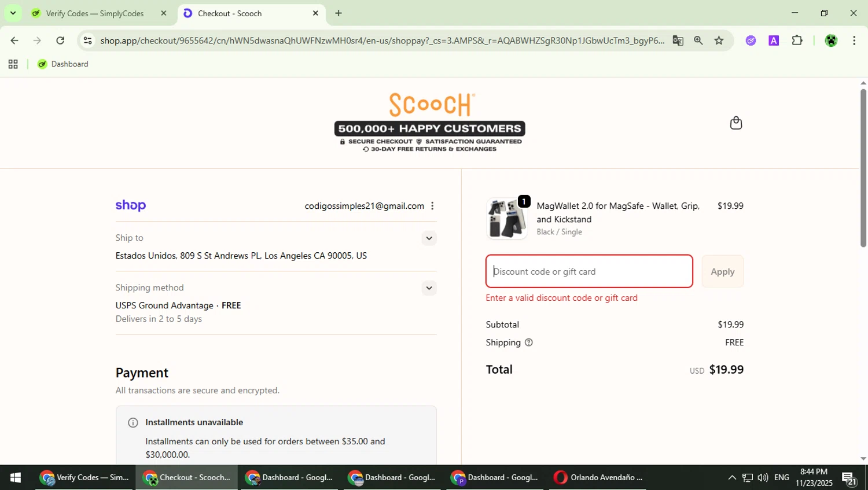Click the shipping address text
868x490 pixels.
(x=241, y=256)
